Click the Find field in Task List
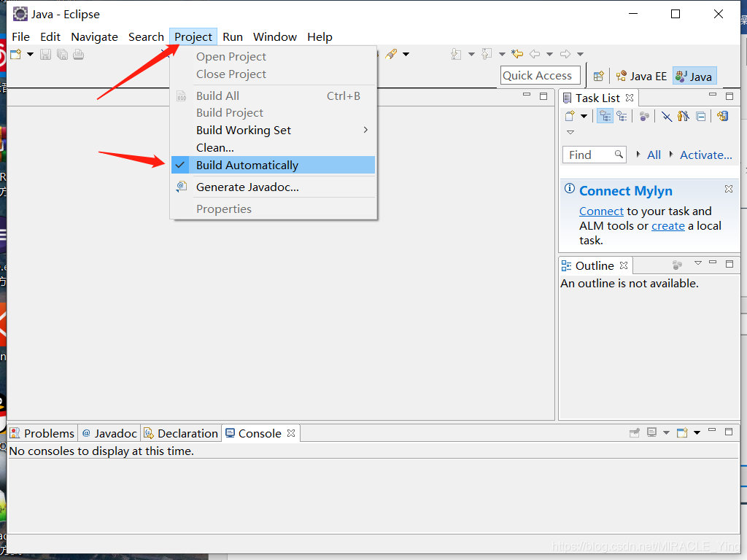This screenshot has width=747, height=560. point(594,155)
